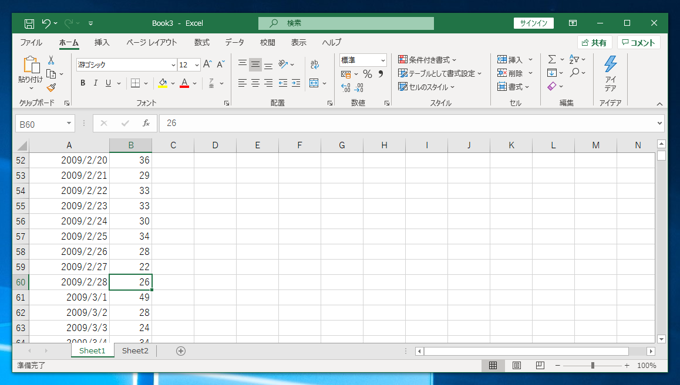Screen dimensions: 680x385
Task: Click the Delete cells button
Action: (510, 73)
